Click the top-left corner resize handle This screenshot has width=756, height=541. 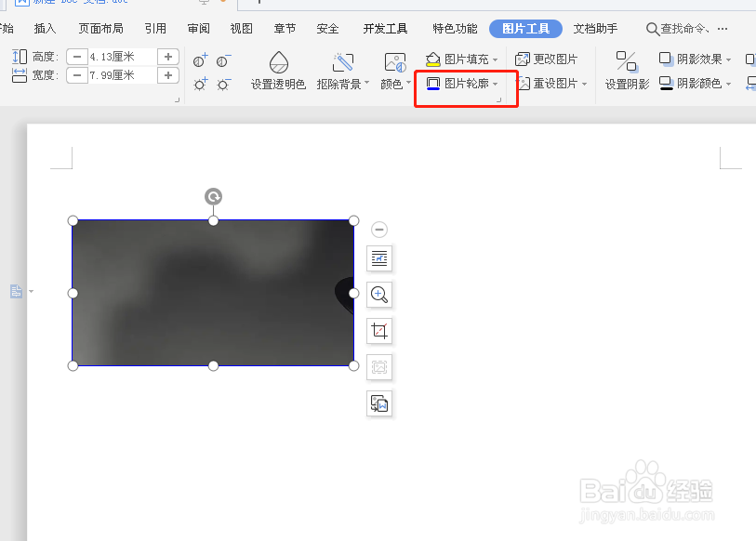pos(73,221)
